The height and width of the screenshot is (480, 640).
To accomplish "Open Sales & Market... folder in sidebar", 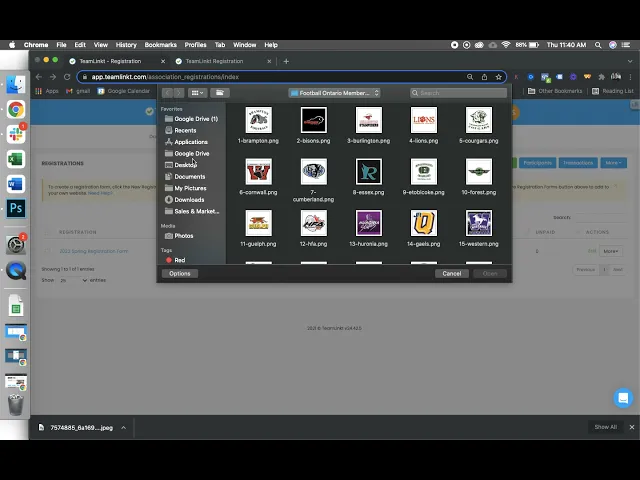I will tap(192, 211).
